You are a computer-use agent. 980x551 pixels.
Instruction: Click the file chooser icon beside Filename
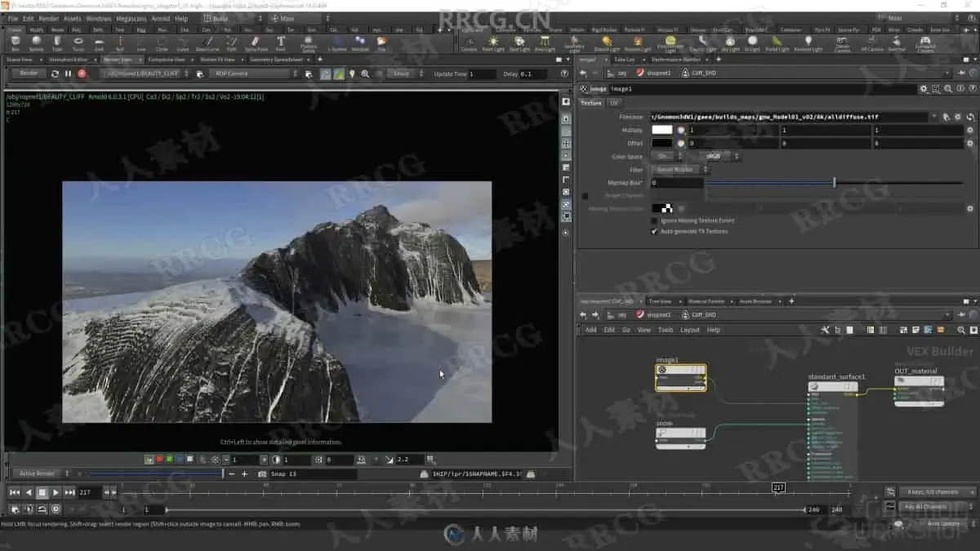[x=946, y=117]
